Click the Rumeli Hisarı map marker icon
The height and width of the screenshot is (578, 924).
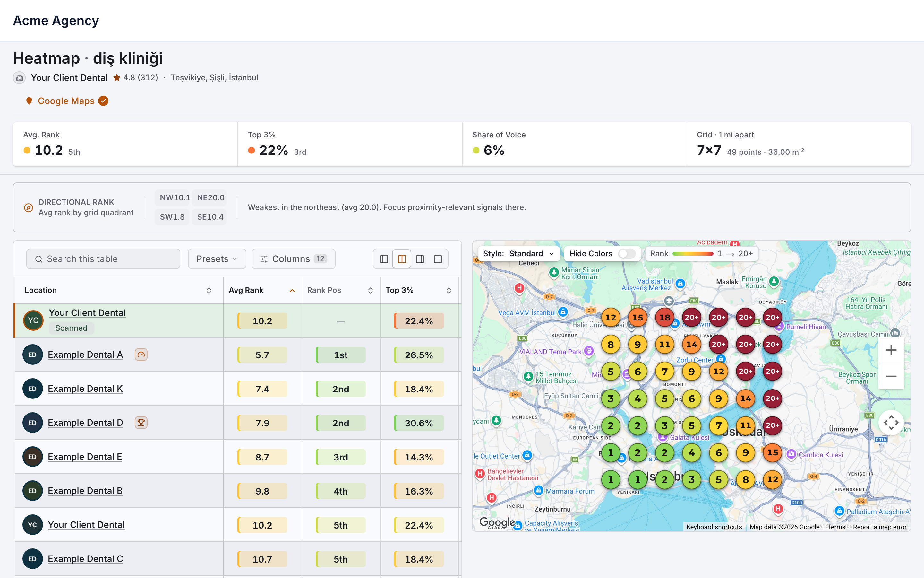779,327
